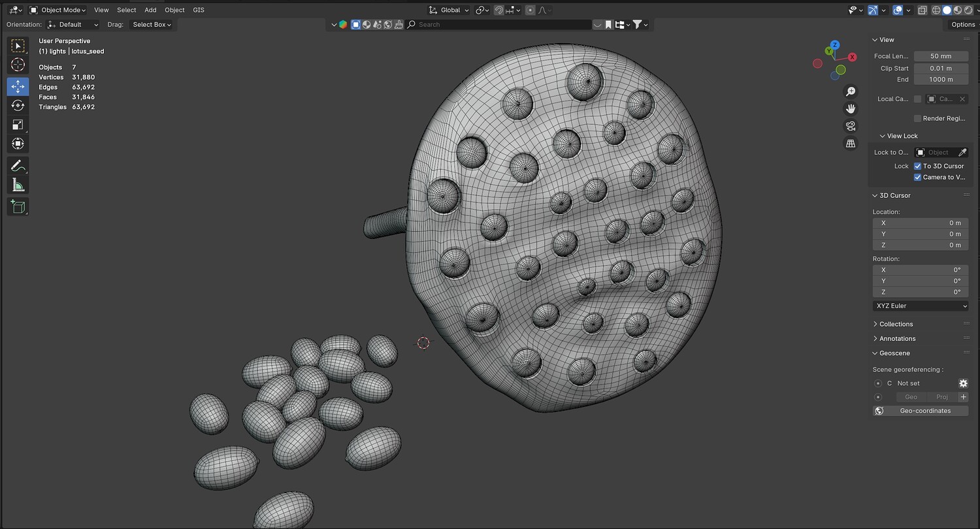
Task: Uncheck Lock Camera to View
Action: (x=918, y=177)
